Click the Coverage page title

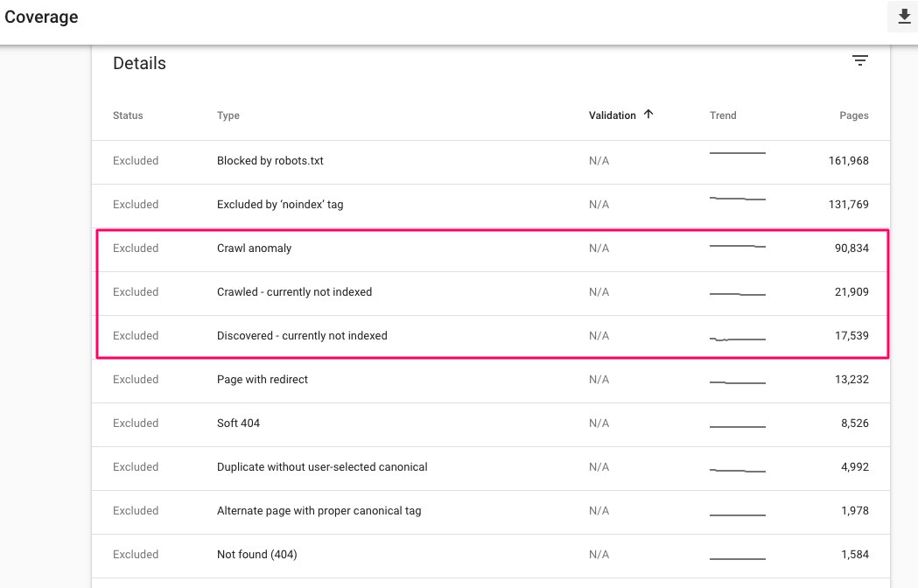pyautogui.click(x=41, y=17)
